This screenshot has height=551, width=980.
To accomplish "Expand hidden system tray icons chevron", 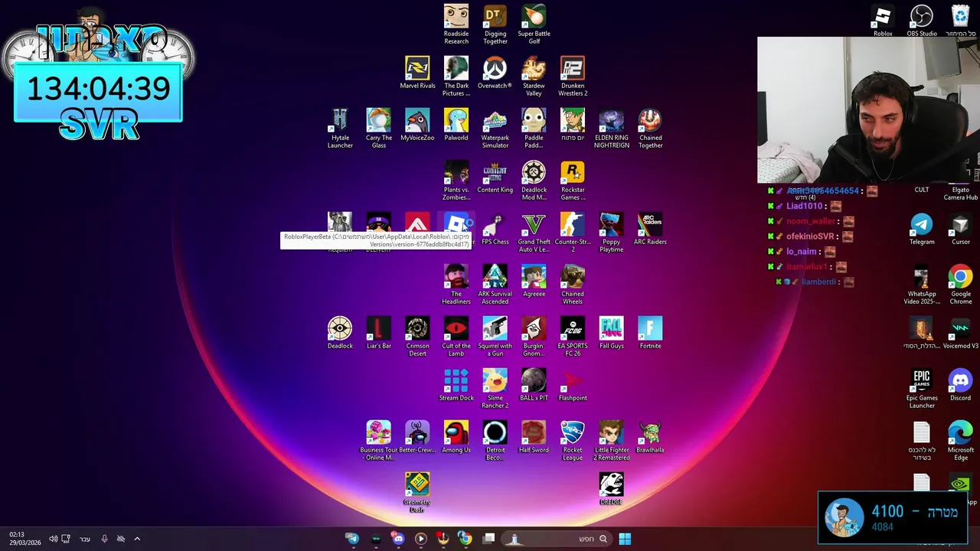I will pos(137,539).
